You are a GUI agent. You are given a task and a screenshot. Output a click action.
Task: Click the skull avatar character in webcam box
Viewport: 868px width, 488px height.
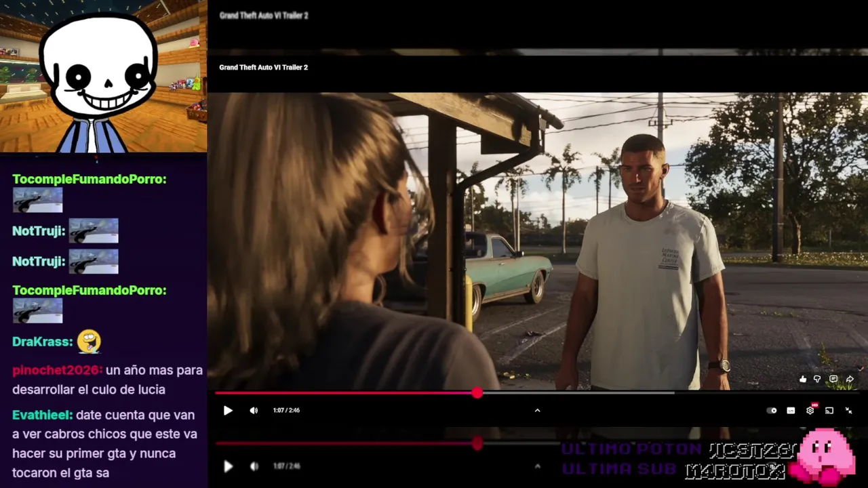click(x=98, y=81)
